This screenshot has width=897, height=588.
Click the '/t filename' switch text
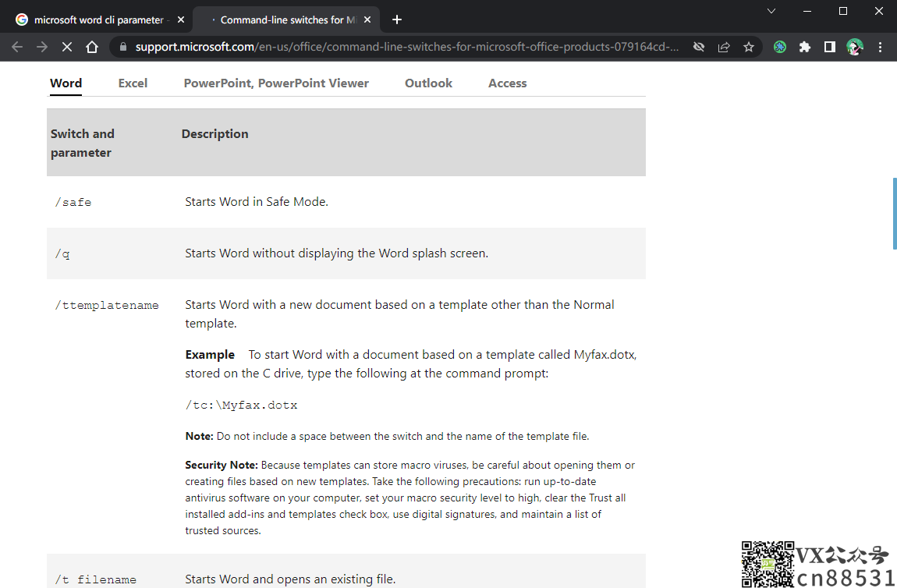click(x=95, y=579)
